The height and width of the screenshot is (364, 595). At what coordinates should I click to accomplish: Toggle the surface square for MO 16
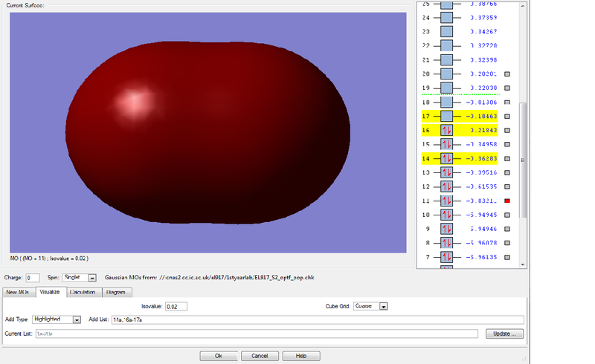pyautogui.click(x=507, y=130)
